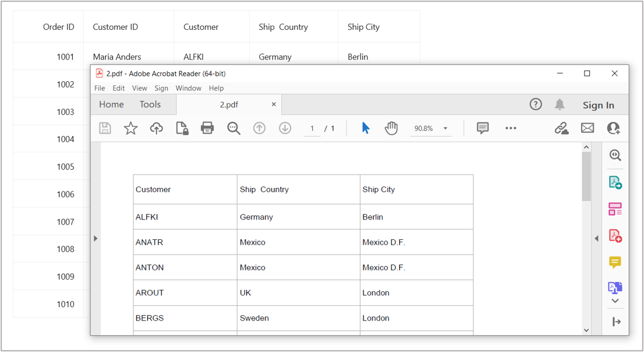Click the current page number field

coord(312,128)
